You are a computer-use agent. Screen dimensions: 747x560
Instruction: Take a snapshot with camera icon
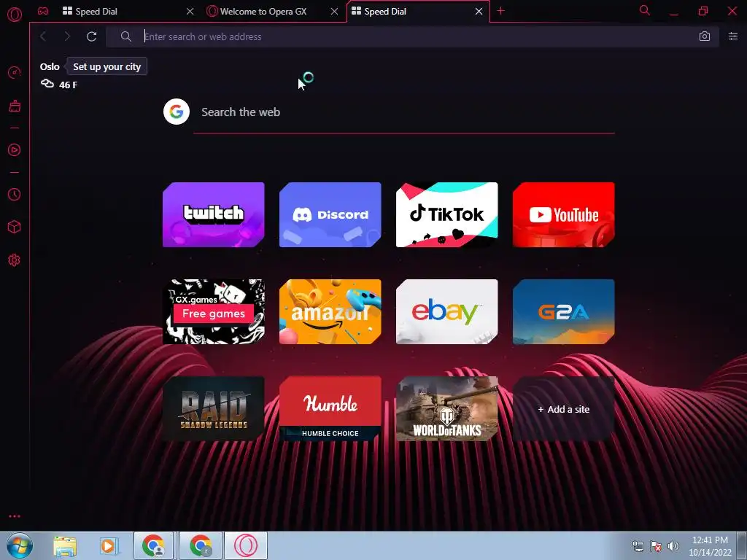705,36
